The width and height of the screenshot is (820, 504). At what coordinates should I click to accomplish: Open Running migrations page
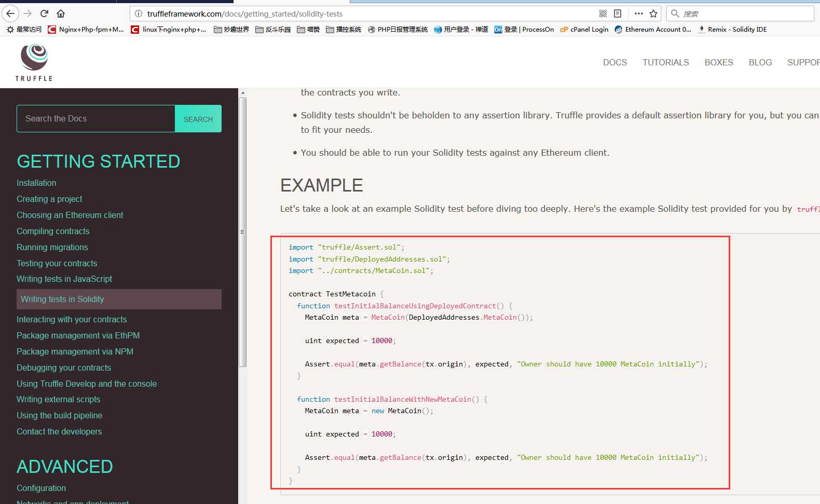(x=52, y=247)
